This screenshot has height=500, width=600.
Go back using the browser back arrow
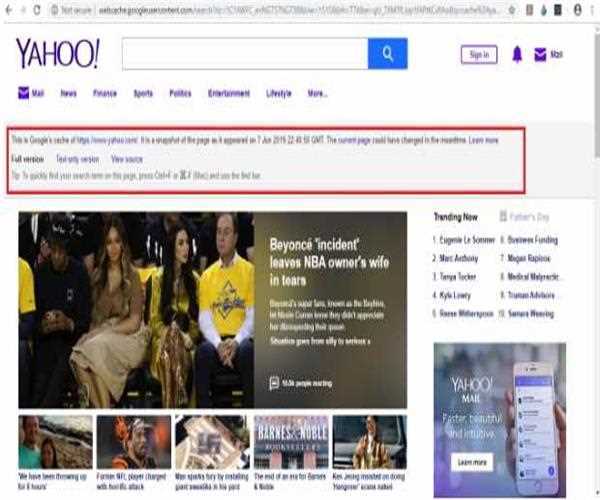7,8
